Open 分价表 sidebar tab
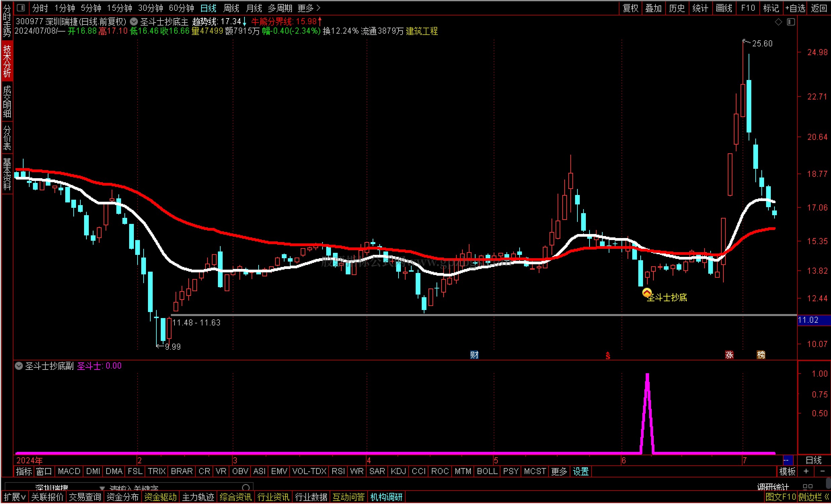831x504 pixels. tap(7, 137)
